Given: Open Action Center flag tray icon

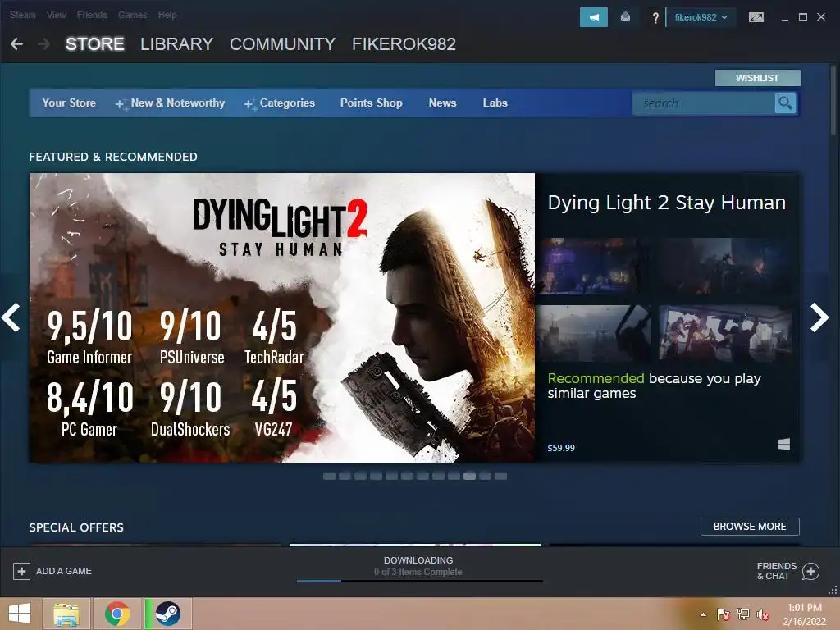Looking at the screenshot, I should coord(723,614).
